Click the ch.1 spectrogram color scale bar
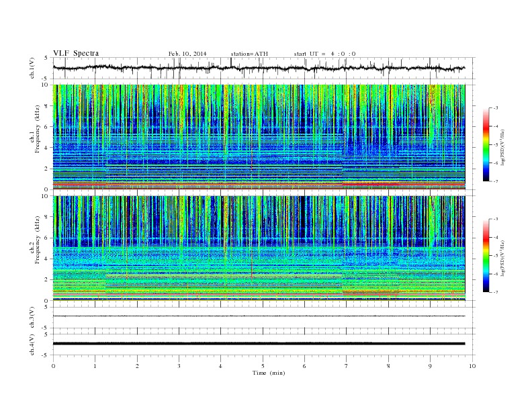 486,145
